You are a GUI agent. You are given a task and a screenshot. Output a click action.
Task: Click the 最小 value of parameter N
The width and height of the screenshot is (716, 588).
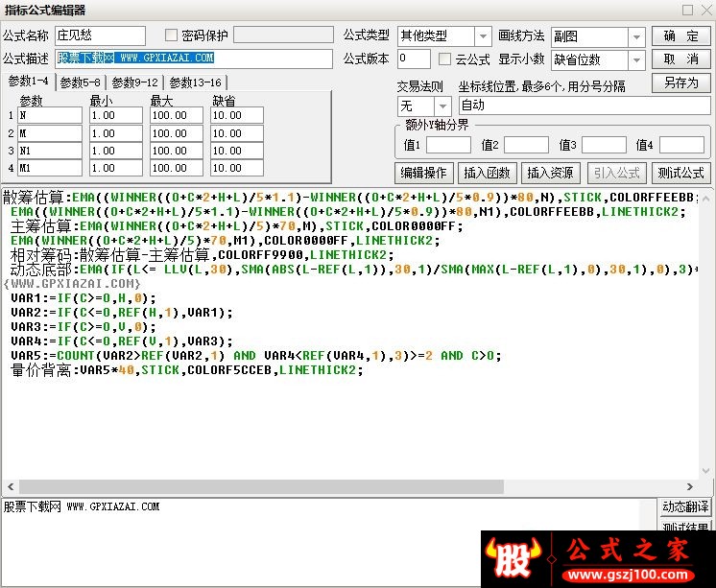(x=116, y=115)
